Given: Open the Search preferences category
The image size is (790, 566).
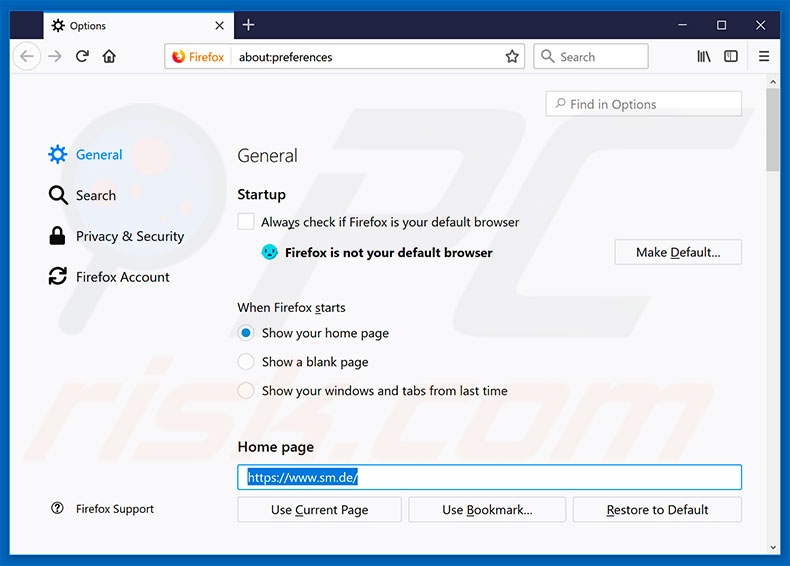Looking at the screenshot, I should coord(82,195).
